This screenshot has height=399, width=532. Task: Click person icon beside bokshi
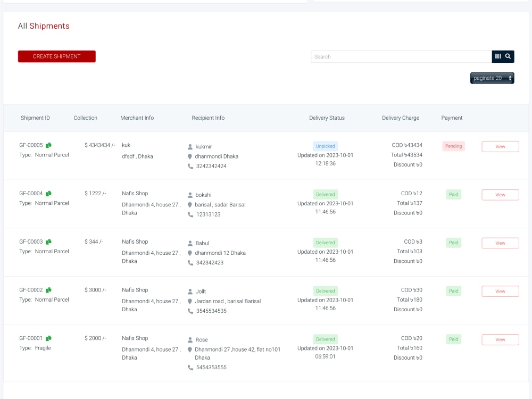coord(190,195)
